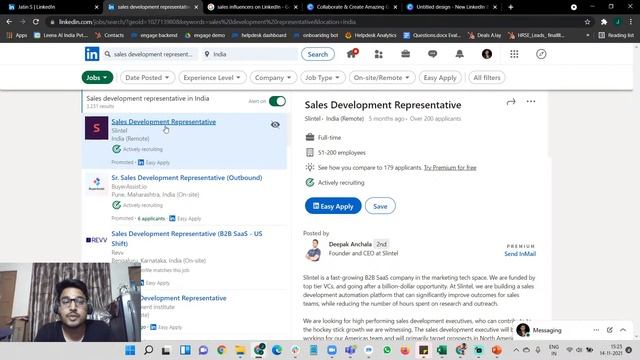Open the Jobs briefcase icon

coord(405,54)
